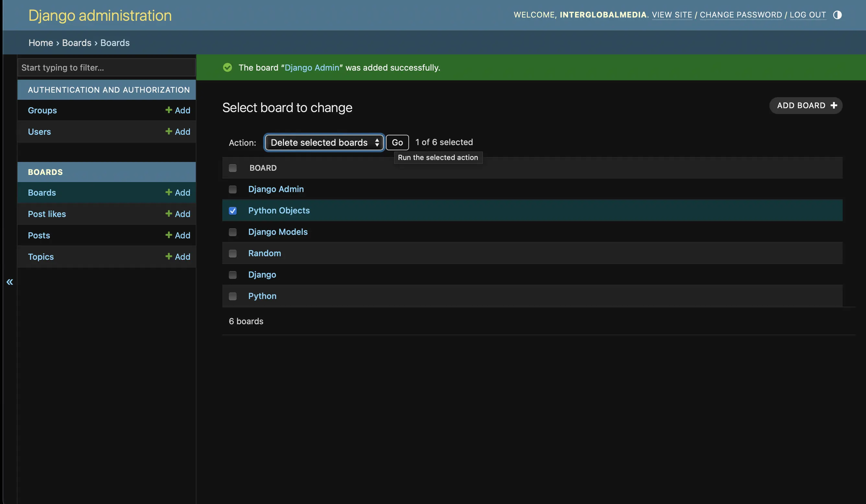
Task: Click the '1 of 6 selected' counter text
Action: click(444, 142)
